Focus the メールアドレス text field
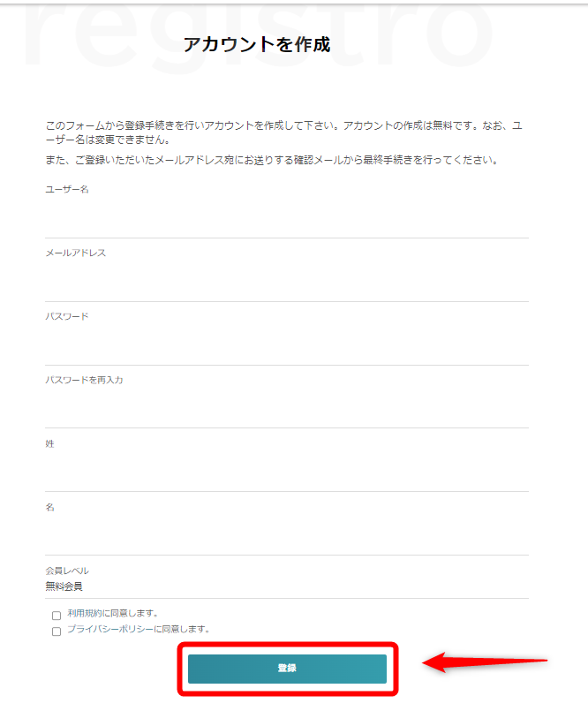588x726 pixels. [287, 282]
